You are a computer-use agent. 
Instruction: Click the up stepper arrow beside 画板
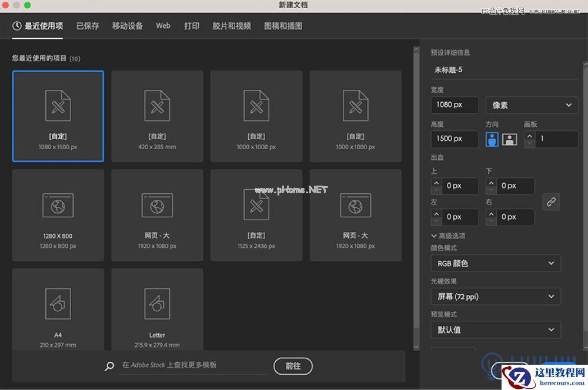[530, 136]
